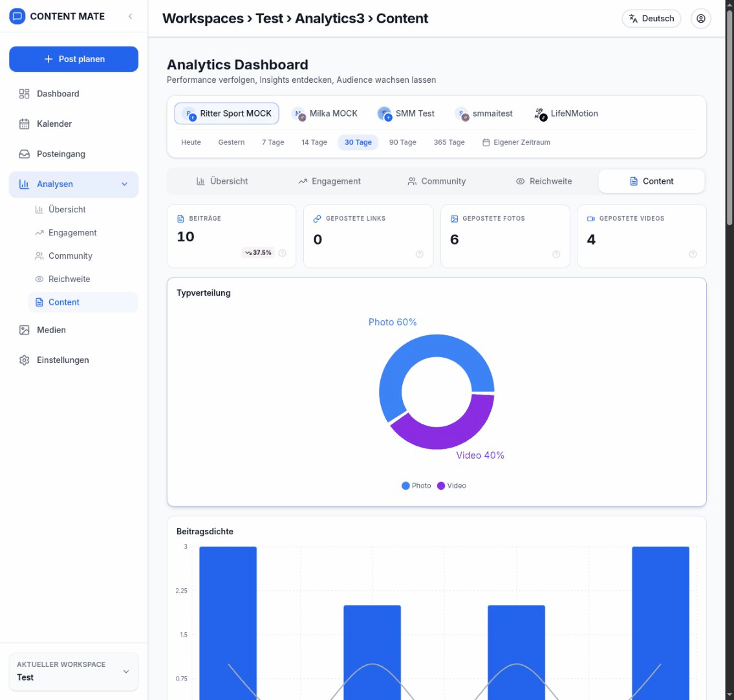Switch to the Reichweite tab
Screen dimensions: 734x700
point(544,181)
